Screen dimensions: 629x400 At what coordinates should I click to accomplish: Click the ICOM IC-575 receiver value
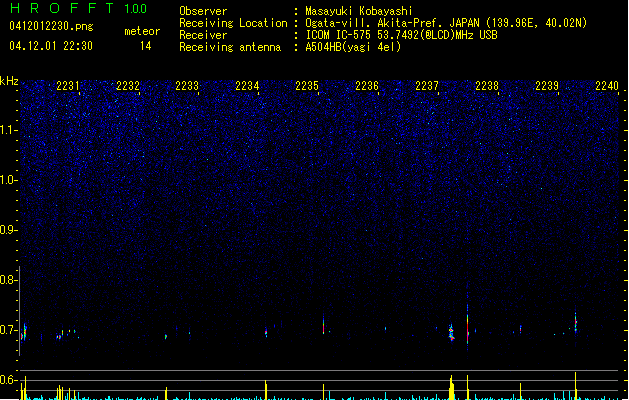click(401, 35)
